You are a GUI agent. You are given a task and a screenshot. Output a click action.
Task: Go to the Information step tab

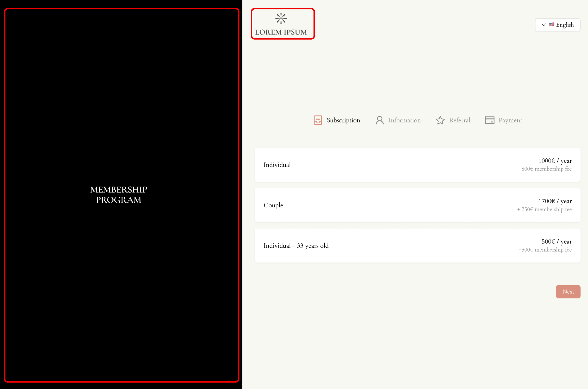point(404,120)
